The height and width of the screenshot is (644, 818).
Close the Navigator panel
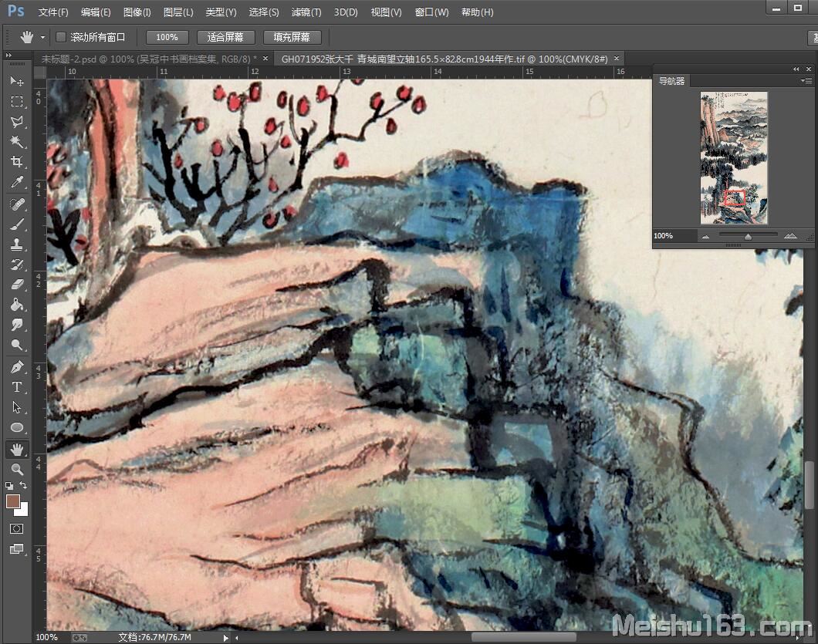coord(809,69)
